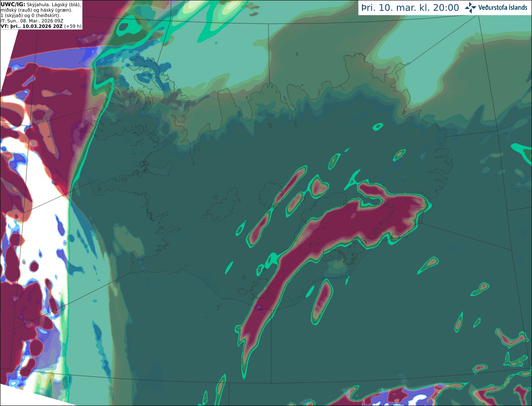
Task: Click the '1 (skýjað) og 0 (heiðskírt).' legend line
Action: 30,15
